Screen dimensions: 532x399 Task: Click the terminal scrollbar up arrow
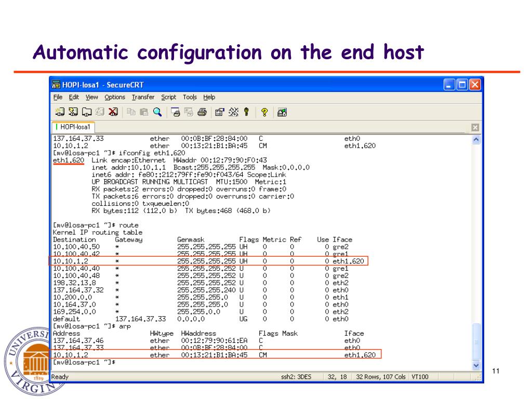(476, 139)
